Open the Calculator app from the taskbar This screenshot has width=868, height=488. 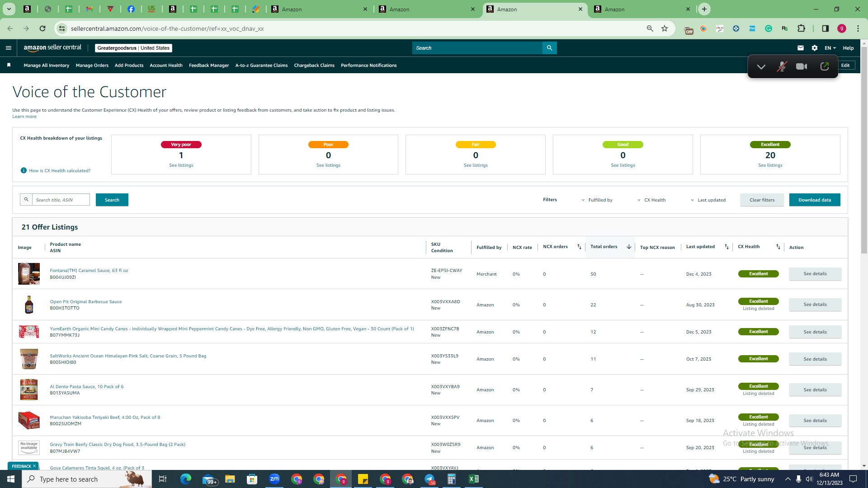452,479
